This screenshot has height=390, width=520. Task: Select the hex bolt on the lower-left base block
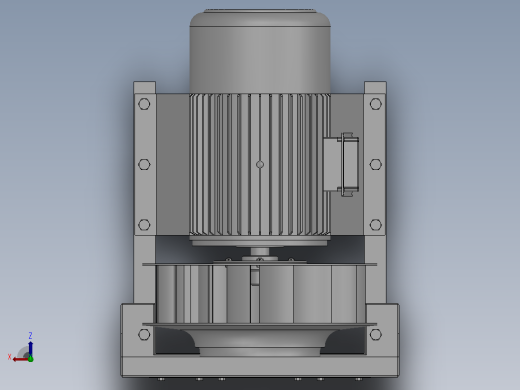pyautogui.click(x=144, y=334)
